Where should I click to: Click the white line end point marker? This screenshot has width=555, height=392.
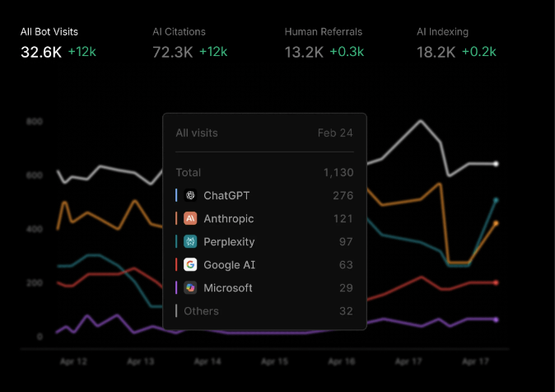coord(496,164)
